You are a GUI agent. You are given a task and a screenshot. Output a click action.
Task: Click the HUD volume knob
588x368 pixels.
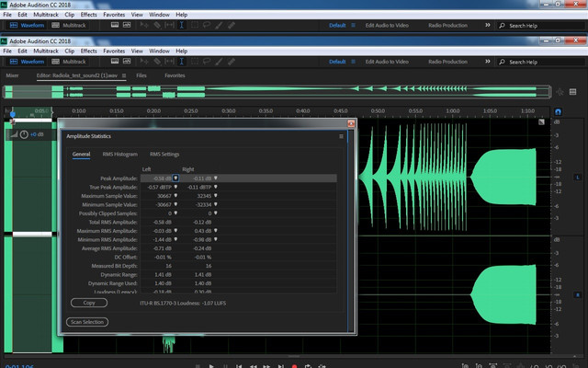tap(24, 134)
